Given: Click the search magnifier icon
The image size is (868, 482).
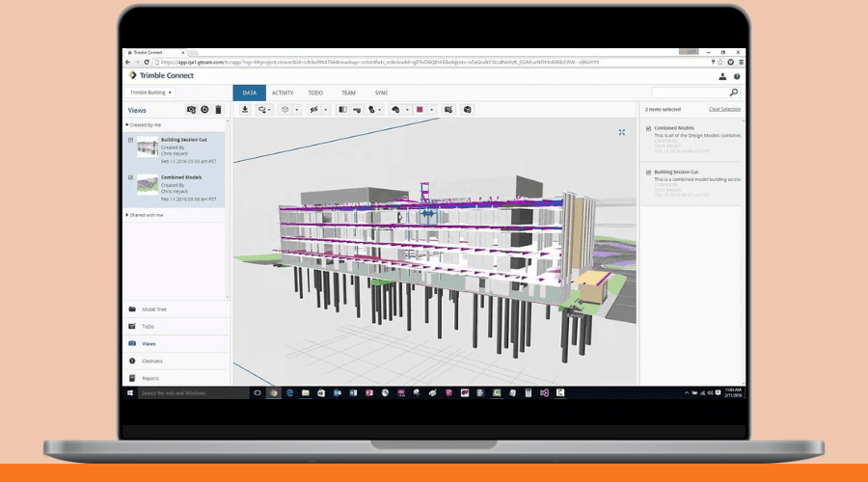Looking at the screenshot, I should point(733,93).
